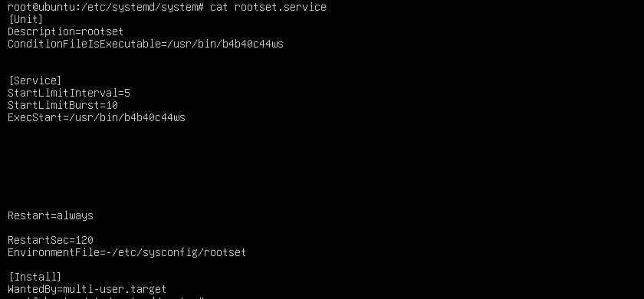This screenshot has width=644, height=299.
Task: Click the ExecStart=/usr/bin/b4b40c44ws line
Action: 97,117
